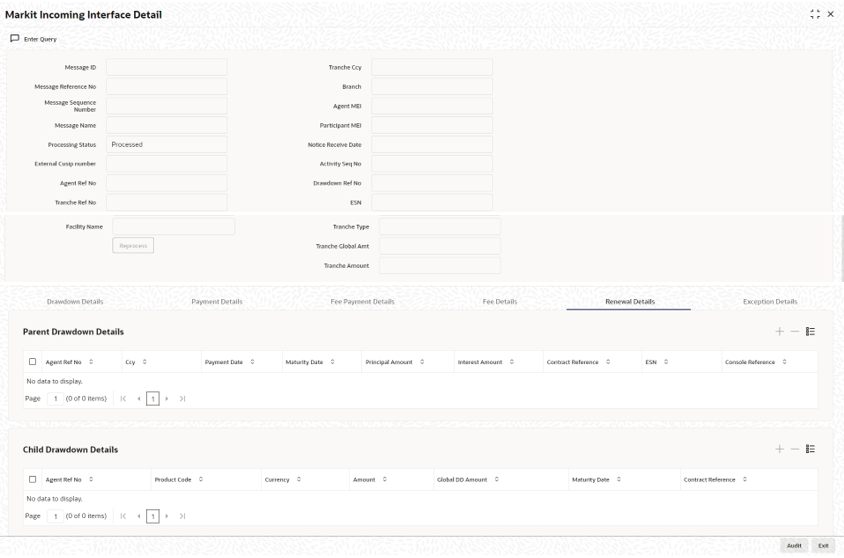Sort Parent table by Contract Reference
The width and height of the screenshot is (844, 558).
pos(608,362)
